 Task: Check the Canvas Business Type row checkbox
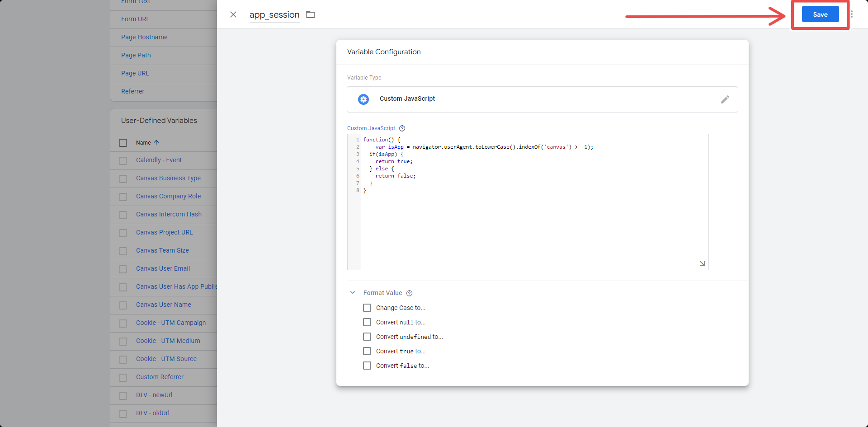(x=123, y=179)
